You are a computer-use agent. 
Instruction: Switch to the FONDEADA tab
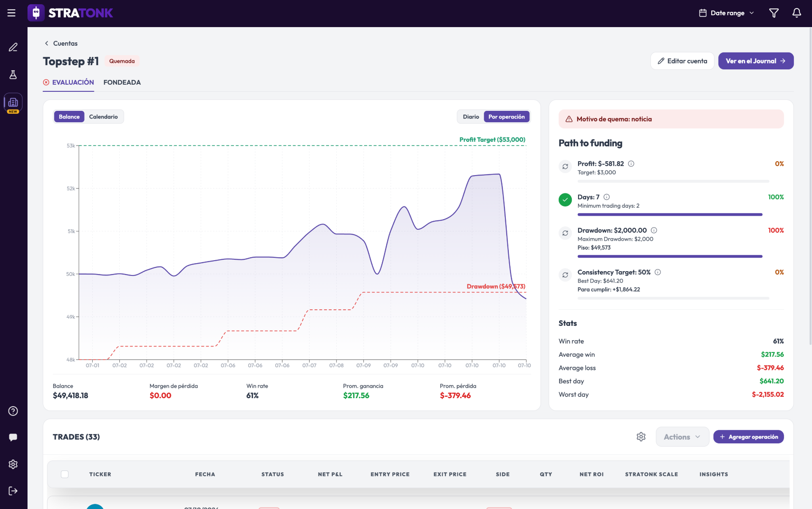(122, 83)
